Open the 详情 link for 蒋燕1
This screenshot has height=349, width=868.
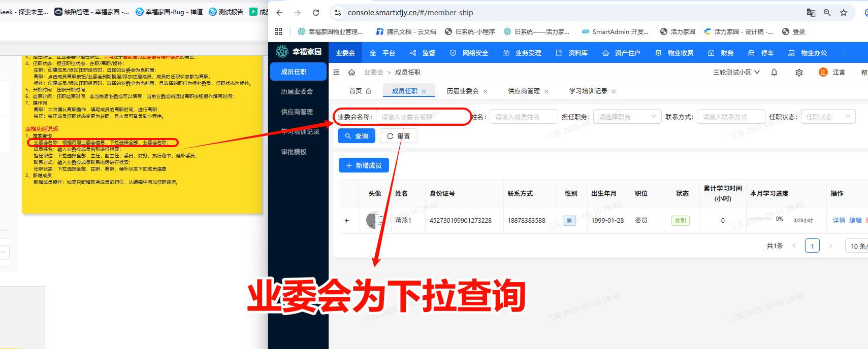(x=839, y=221)
